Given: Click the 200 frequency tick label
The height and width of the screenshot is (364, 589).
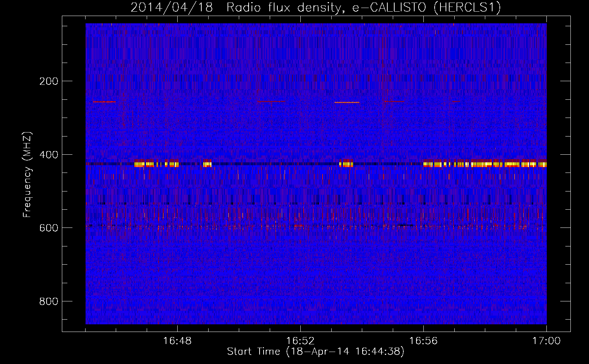Looking at the screenshot, I should [49, 81].
